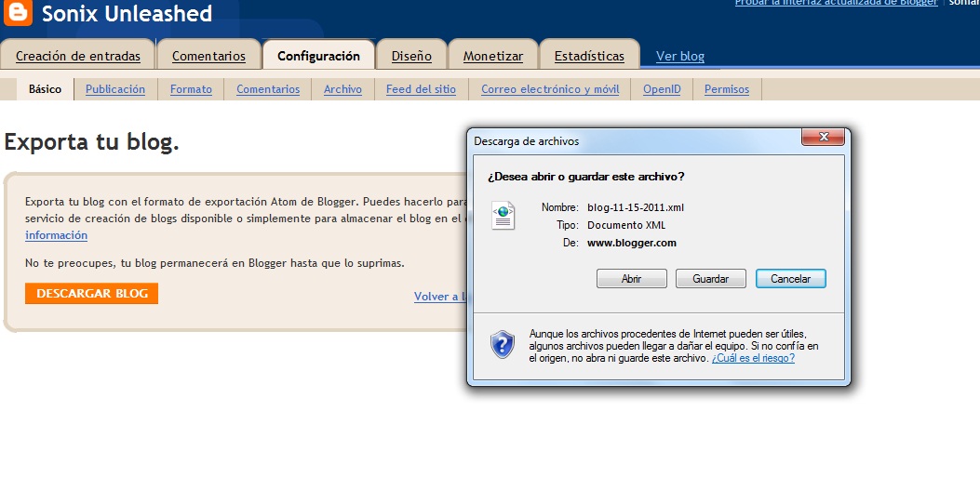
Task: Select the Formato subtab
Action: (191, 89)
